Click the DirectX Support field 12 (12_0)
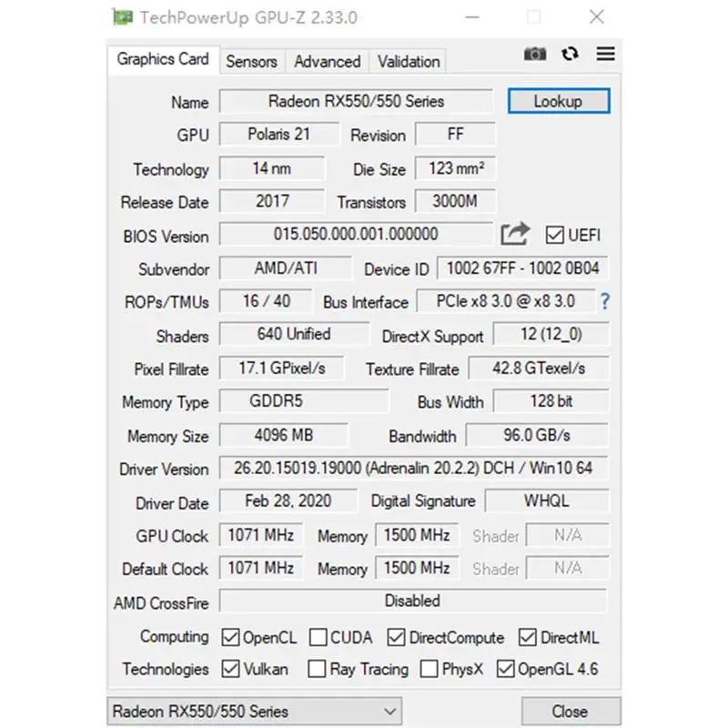This screenshot has width=728, height=728. click(551, 334)
